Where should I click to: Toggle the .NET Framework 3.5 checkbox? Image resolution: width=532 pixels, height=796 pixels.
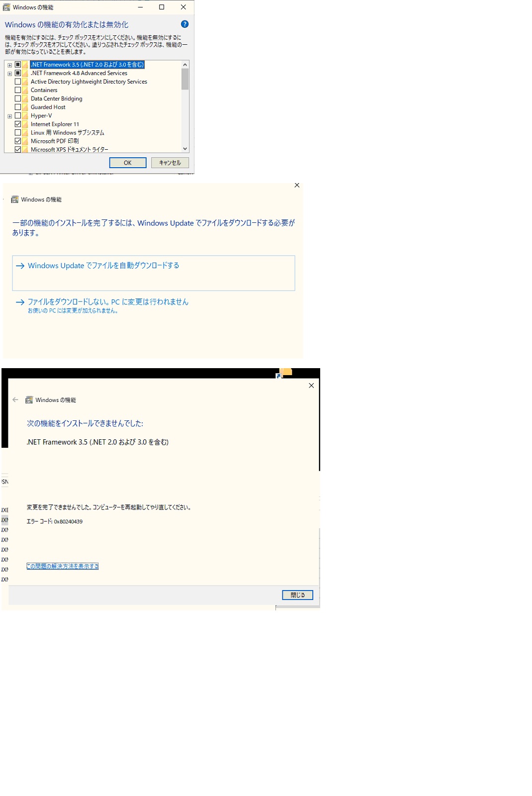tap(18, 65)
